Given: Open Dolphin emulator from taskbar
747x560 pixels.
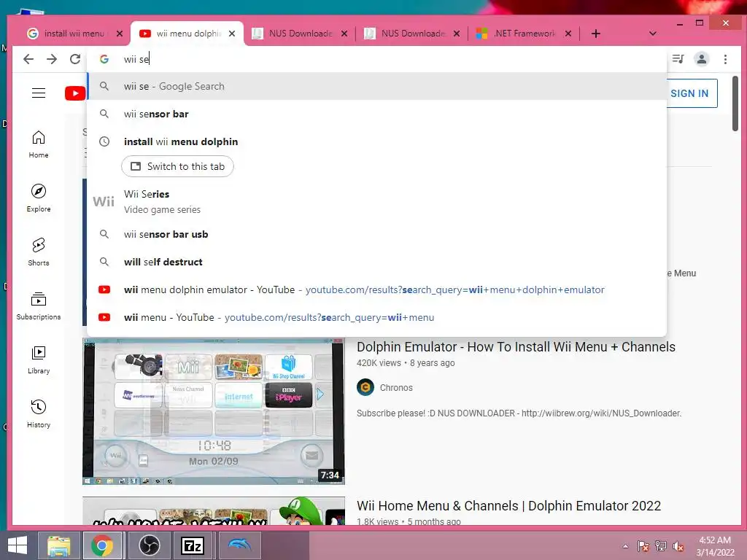Looking at the screenshot, I should [239, 544].
